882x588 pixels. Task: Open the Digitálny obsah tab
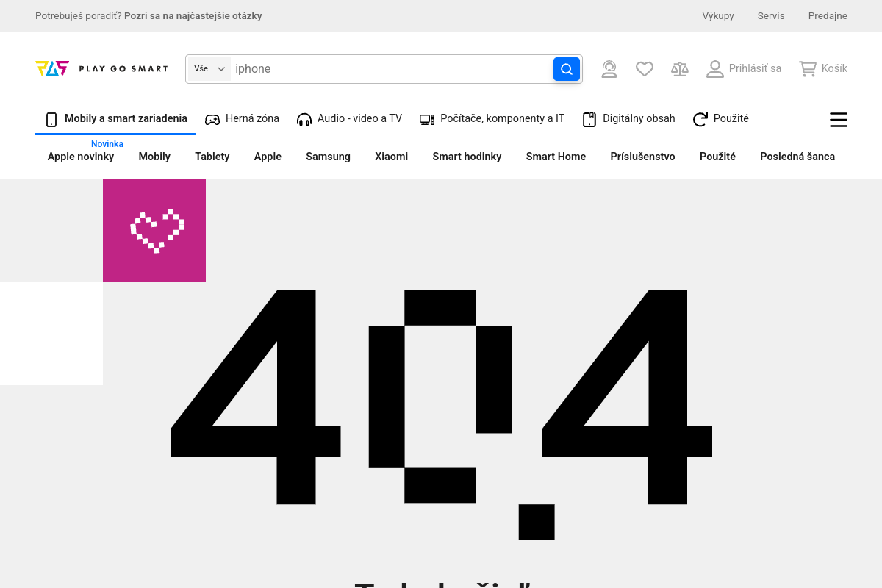point(628,119)
